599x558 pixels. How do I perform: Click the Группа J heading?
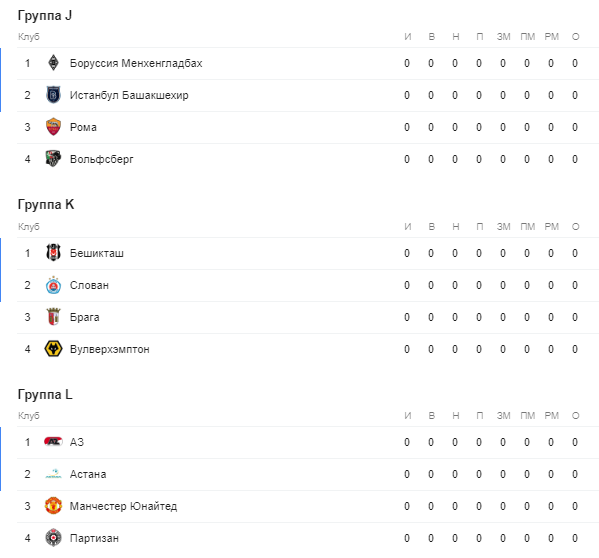tap(45, 15)
